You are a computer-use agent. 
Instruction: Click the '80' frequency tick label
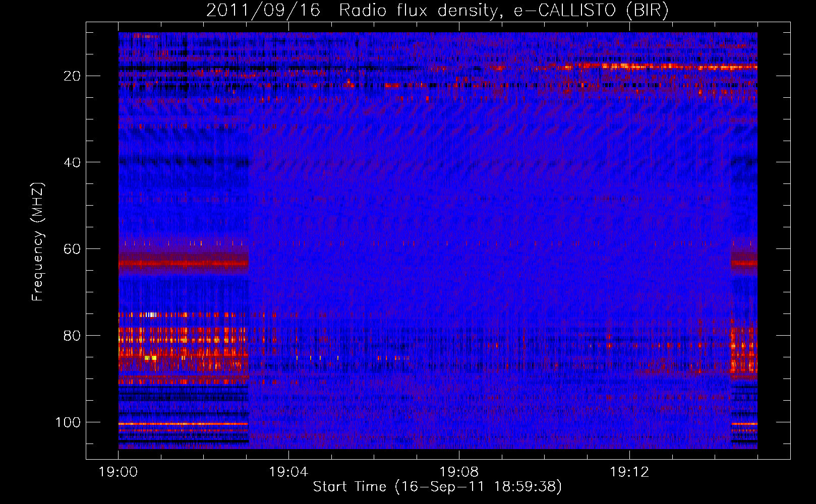click(72, 336)
